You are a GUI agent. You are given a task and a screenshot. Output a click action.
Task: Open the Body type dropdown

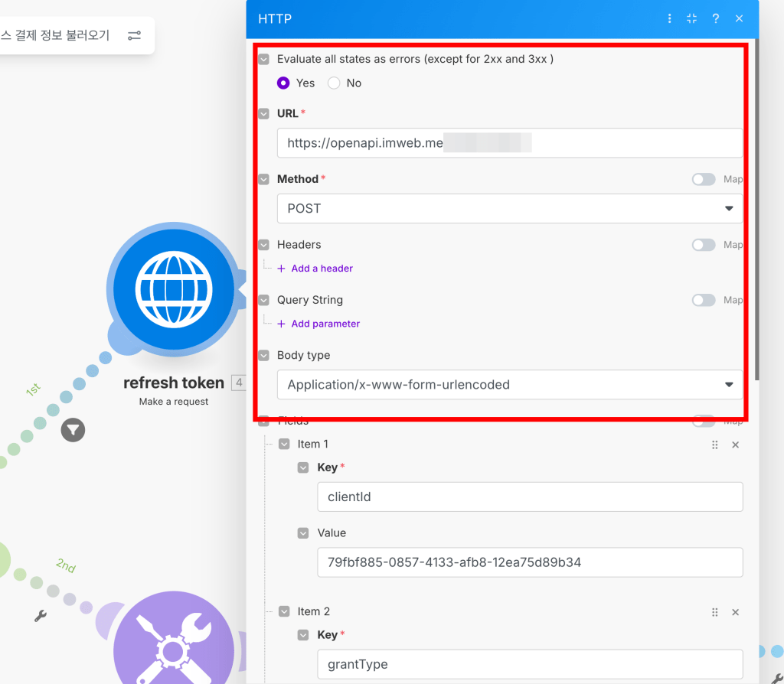(509, 385)
